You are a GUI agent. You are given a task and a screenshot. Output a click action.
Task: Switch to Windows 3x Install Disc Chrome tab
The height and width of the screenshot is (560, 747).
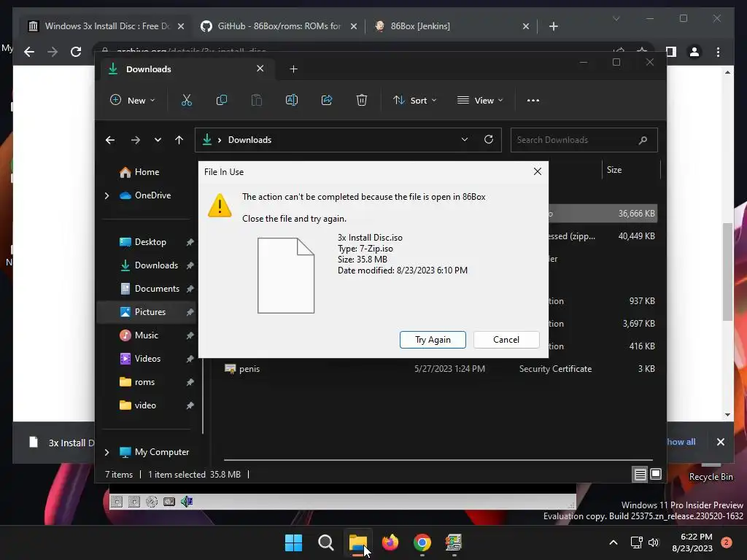click(107, 26)
